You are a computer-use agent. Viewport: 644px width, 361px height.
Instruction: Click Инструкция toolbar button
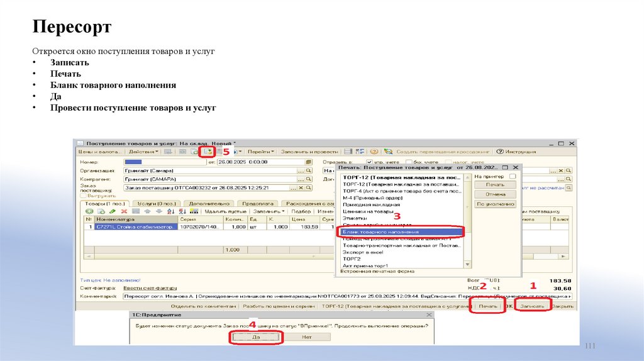click(516, 152)
